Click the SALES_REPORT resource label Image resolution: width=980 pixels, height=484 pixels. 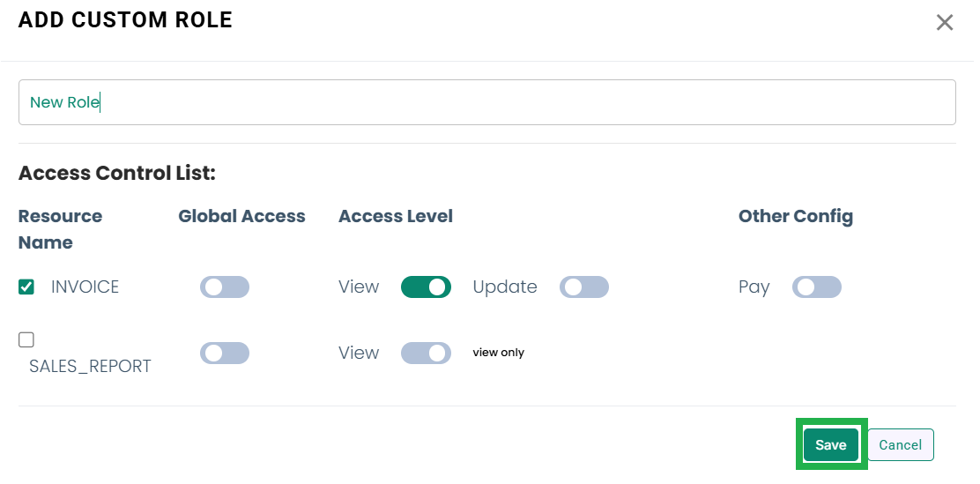tap(90, 366)
